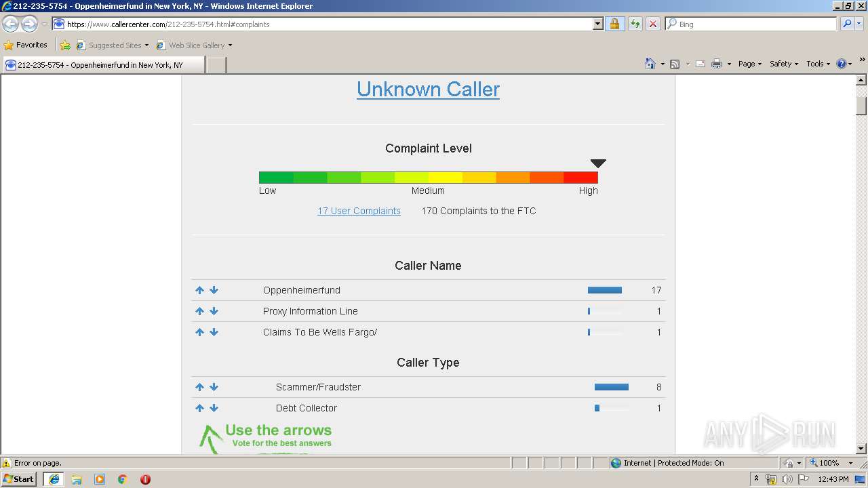Image resolution: width=868 pixels, height=488 pixels.
Task: Open the Favorites panel
Action: tap(26, 45)
